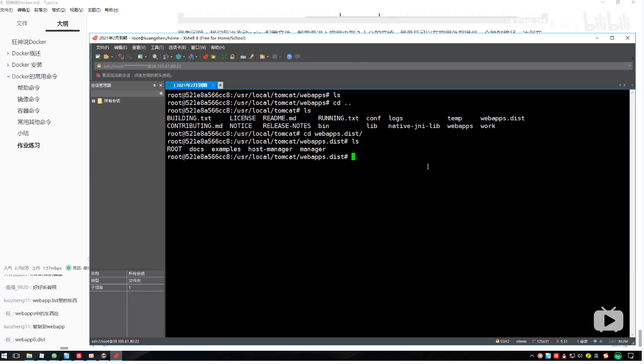Expand the dropdown beside the folder transfer icon
The image size is (644, 364).
pos(268,57)
